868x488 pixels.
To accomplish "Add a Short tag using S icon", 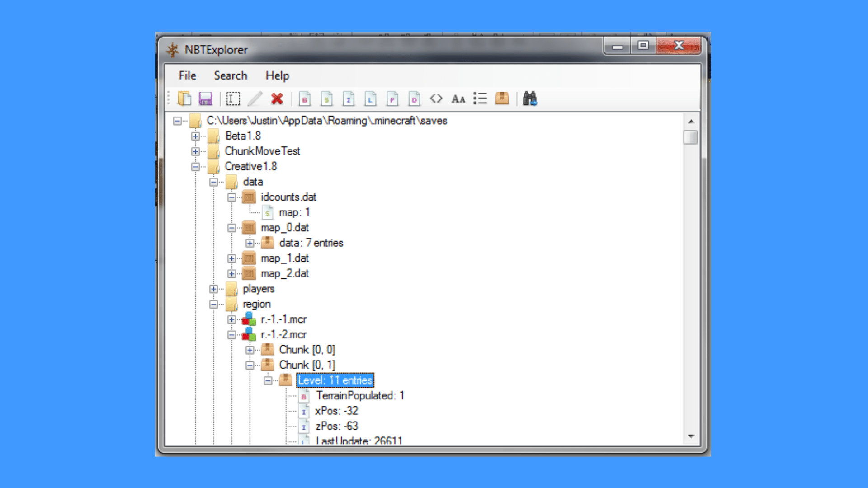I will pyautogui.click(x=326, y=99).
